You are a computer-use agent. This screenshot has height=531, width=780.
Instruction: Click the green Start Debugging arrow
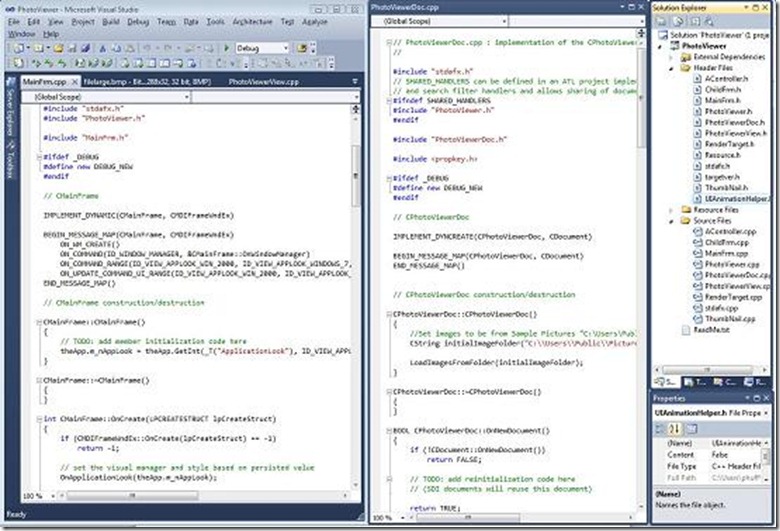[226, 48]
